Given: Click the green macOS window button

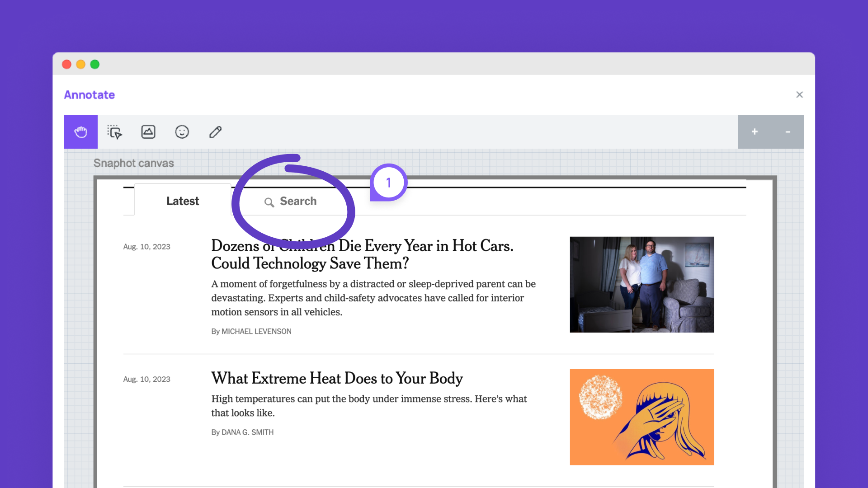Looking at the screenshot, I should (x=95, y=64).
